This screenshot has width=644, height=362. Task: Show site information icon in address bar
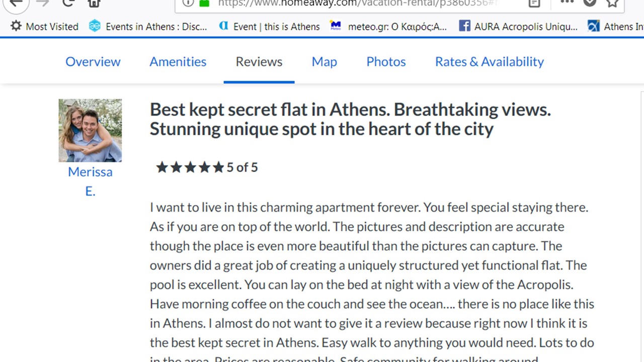(x=188, y=3)
